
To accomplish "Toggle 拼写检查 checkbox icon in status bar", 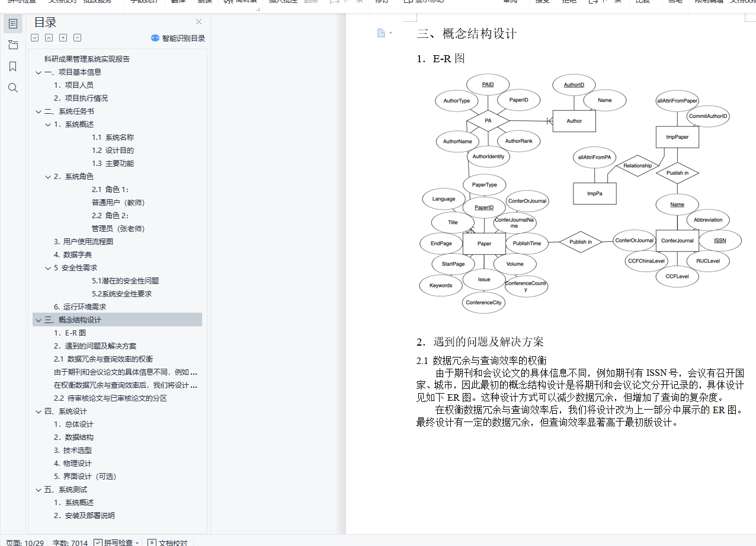I will pyautogui.click(x=98, y=542).
